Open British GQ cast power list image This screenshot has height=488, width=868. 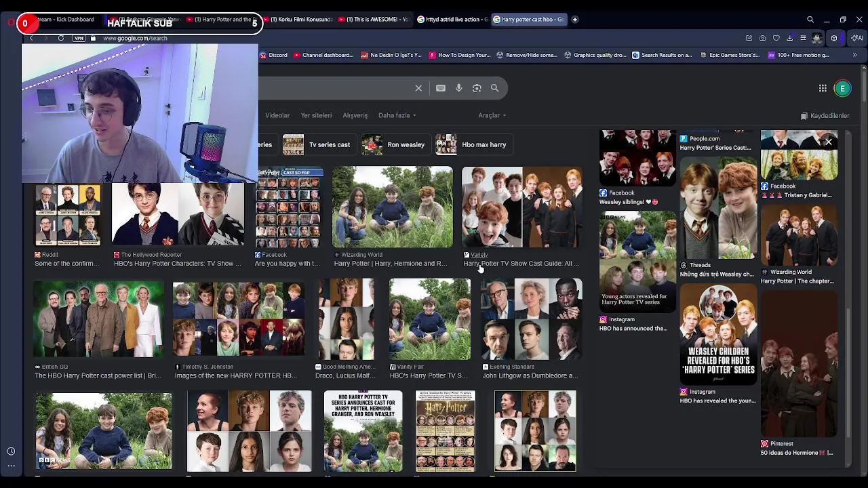(x=98, y=319)
